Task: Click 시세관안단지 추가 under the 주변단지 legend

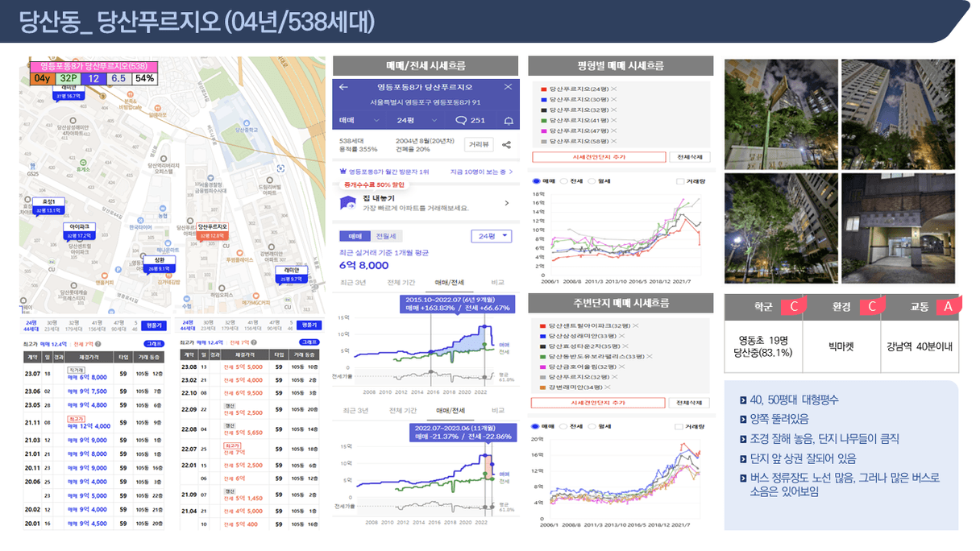Action: tap(599, 402)
